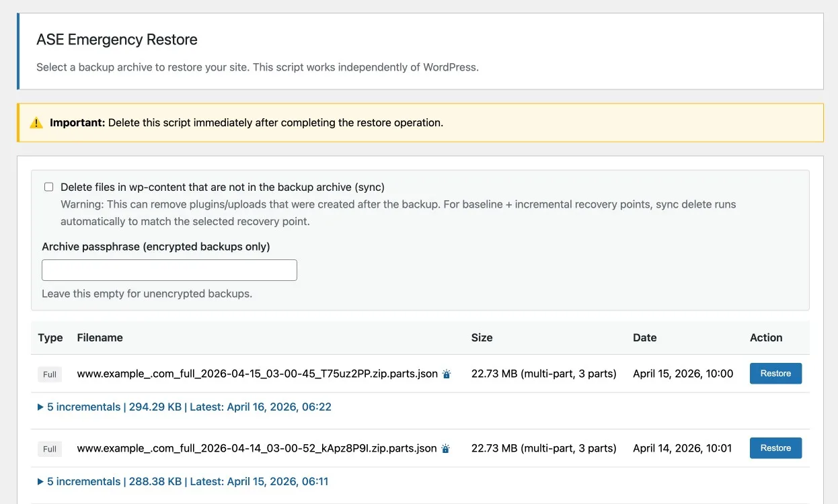Click the Full badge on the April 15 backup
838x504 pixels.
[50, 374]
